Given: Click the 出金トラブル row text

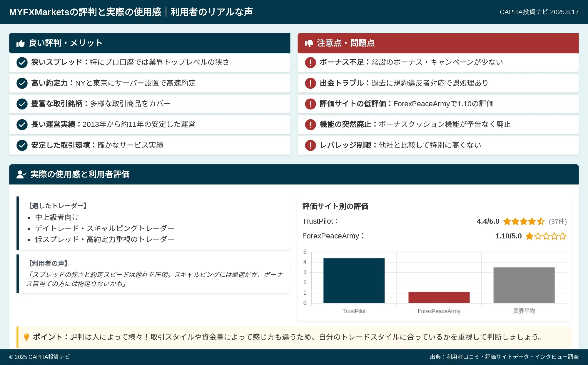Looking at the screenshot, I should pyautogui.click(x=404, y=83).
